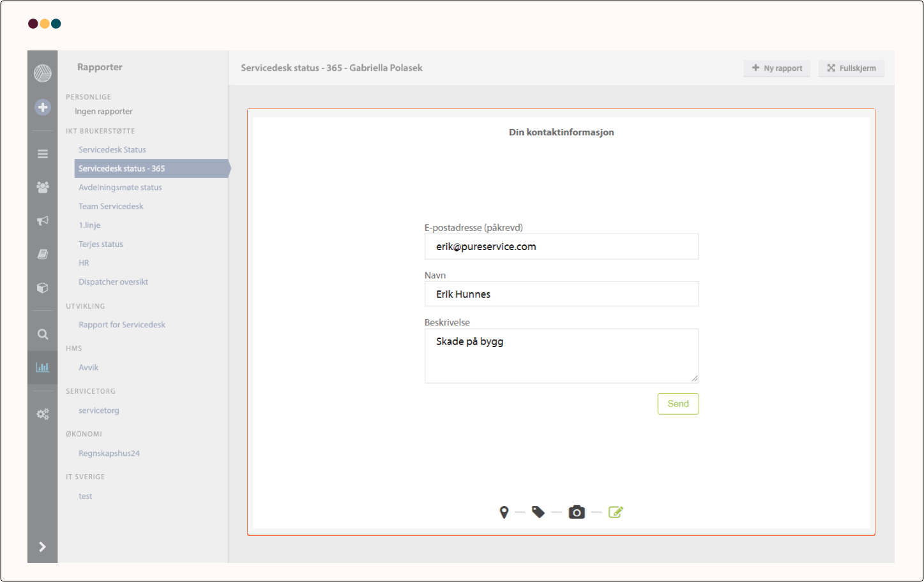This screenshot has width=924, height=582.
Task: Open the hamburger list icon in sidebar
Action: [43, 154]
